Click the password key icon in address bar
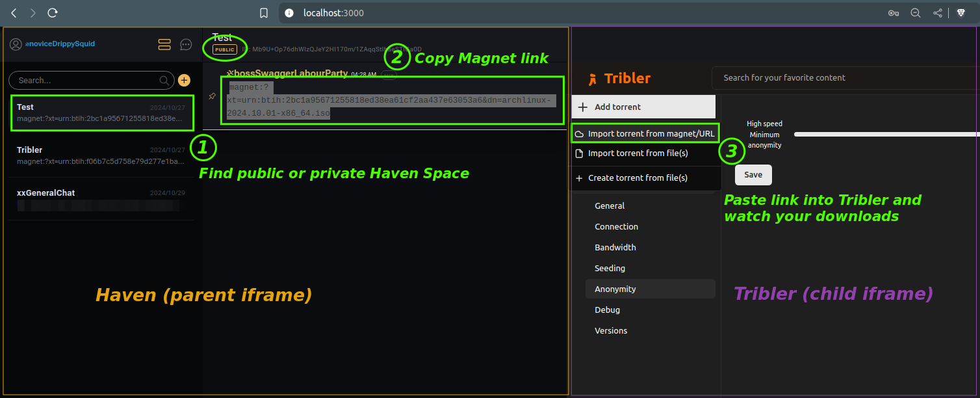Viewport: 980px width, 398px height. coord(894,13)
